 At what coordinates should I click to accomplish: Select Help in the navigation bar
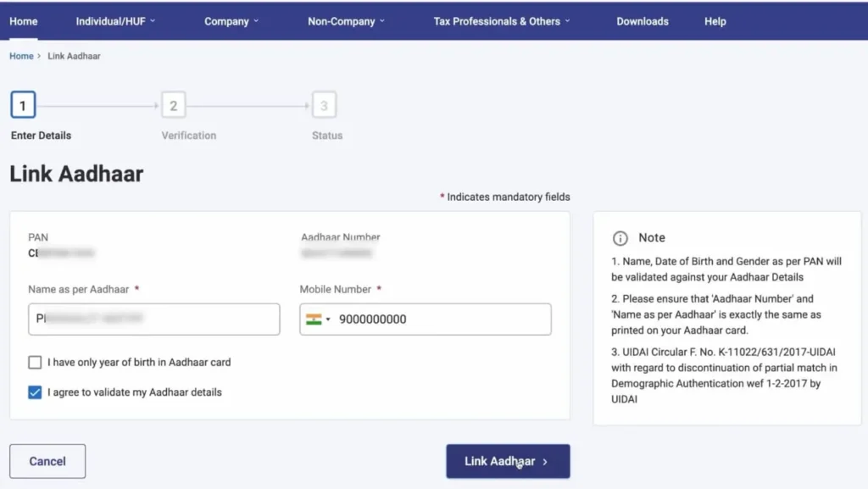point(715,21)
